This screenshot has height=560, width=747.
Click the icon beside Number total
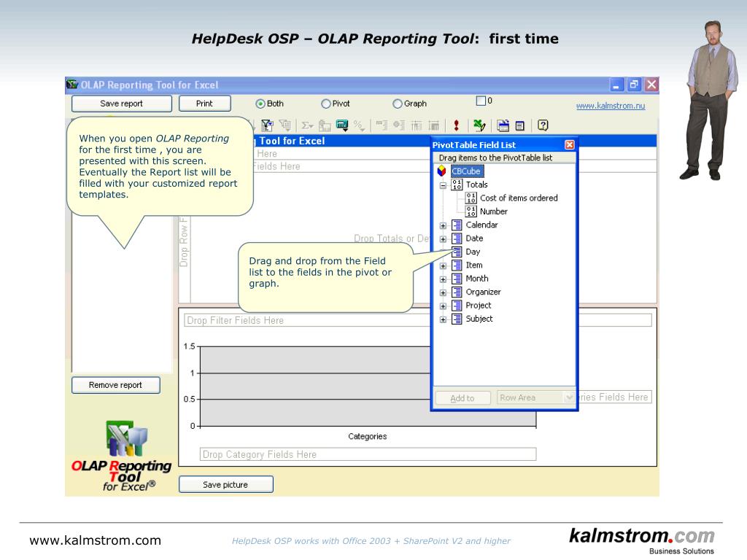pos(471,211)
